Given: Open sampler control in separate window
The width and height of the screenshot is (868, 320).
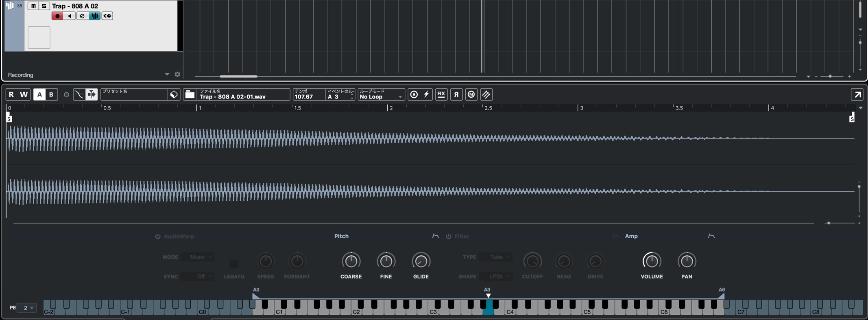Looking at the screenshot, I should click(x=857, y=94).
